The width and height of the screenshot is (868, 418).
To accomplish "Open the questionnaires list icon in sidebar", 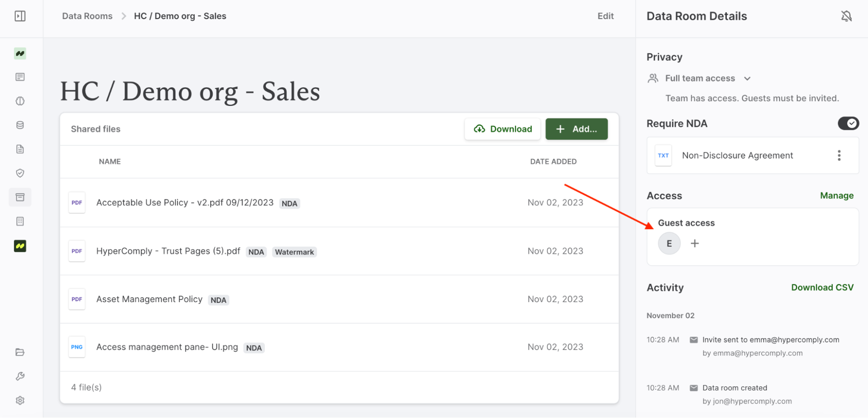I will pos(20,77).
